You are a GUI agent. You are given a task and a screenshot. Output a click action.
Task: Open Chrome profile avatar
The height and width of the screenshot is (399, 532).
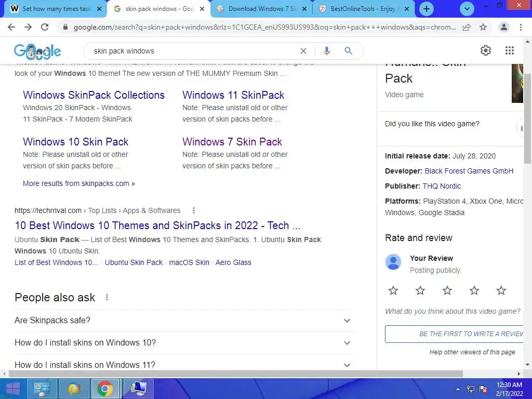(x=504, y=27)
